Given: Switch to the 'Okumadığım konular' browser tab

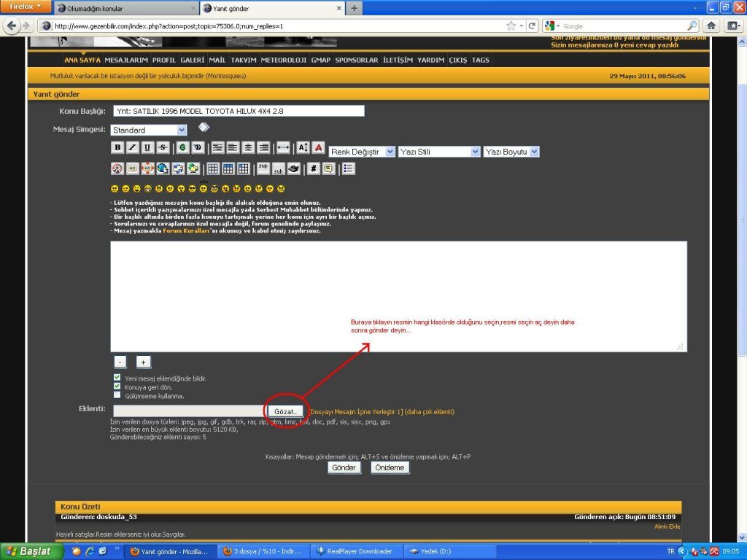Looking at the screenshot, I should click(124, 8).
